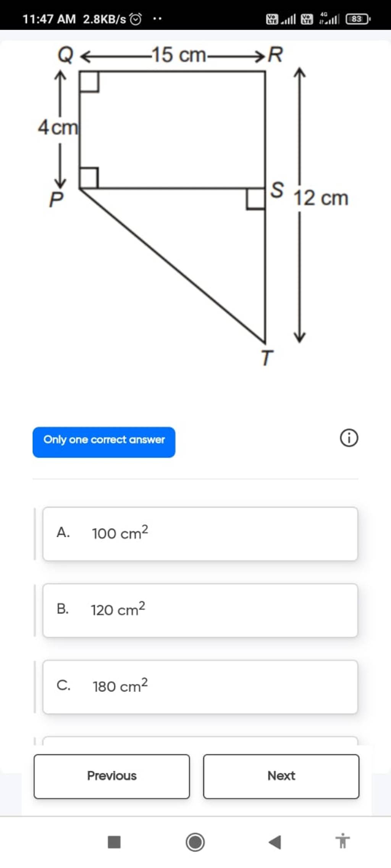Click the Previous button

click(112, 776)
